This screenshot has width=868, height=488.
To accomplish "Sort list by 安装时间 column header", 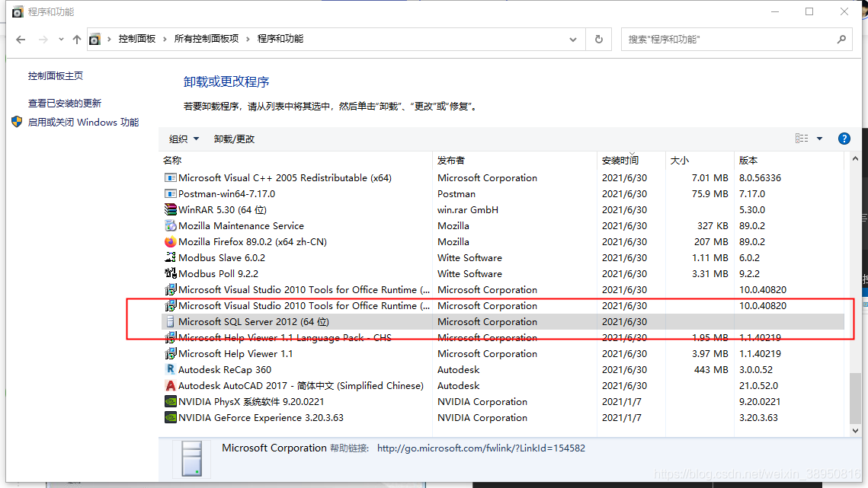I will click(x=620, y=161).
